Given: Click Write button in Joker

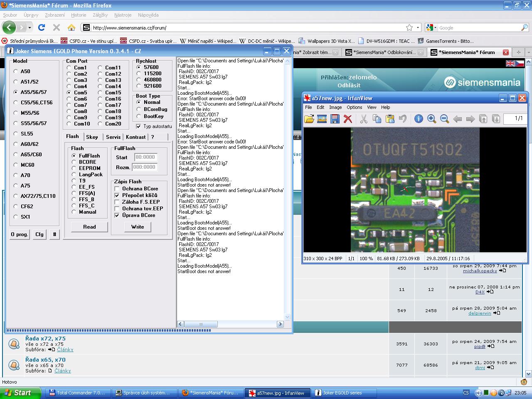Looking at the screenshot, I should tap(138, 227).
